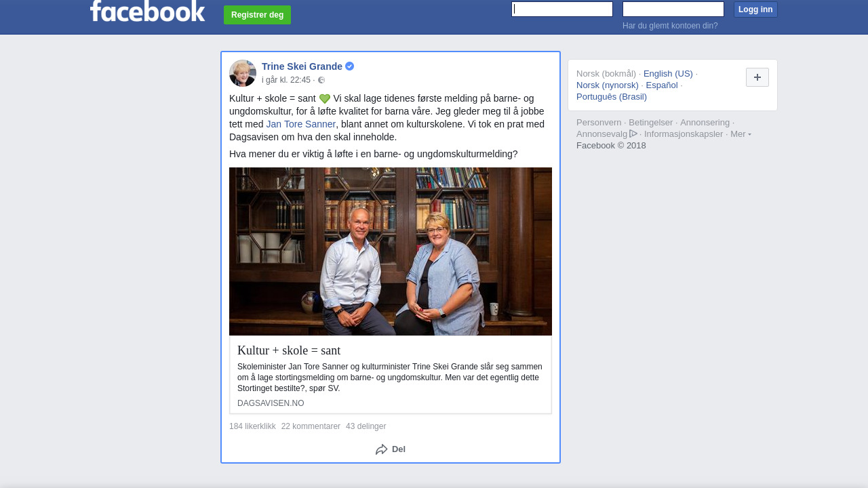Expand the Mer footer dropdown

741,134
